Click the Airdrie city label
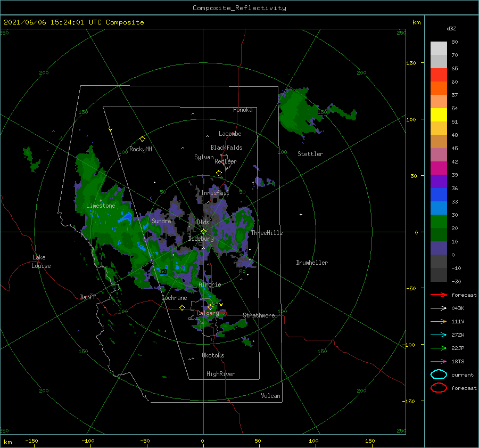The height and width of the screenshot is (448, 479). (210, 284)
